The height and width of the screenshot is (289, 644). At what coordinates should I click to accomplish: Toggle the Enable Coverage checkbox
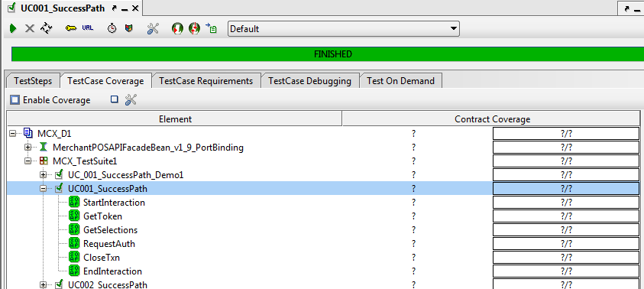(x=15, y=100)
